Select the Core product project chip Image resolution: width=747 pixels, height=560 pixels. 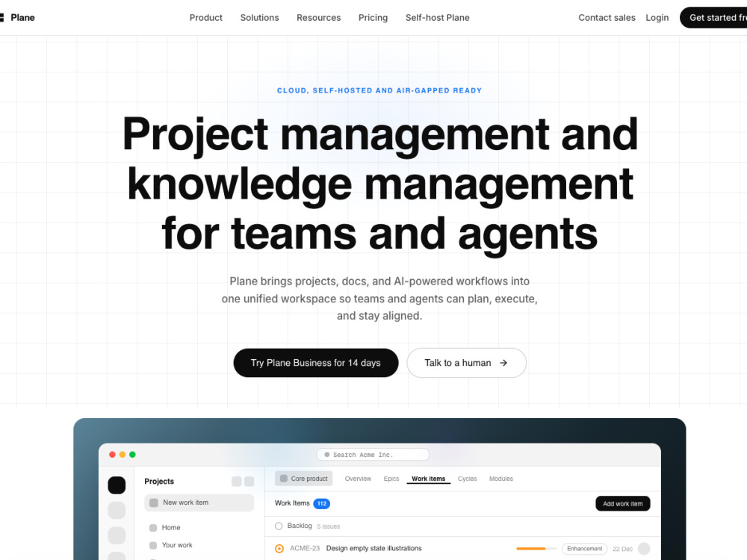(x=304, y=479)
